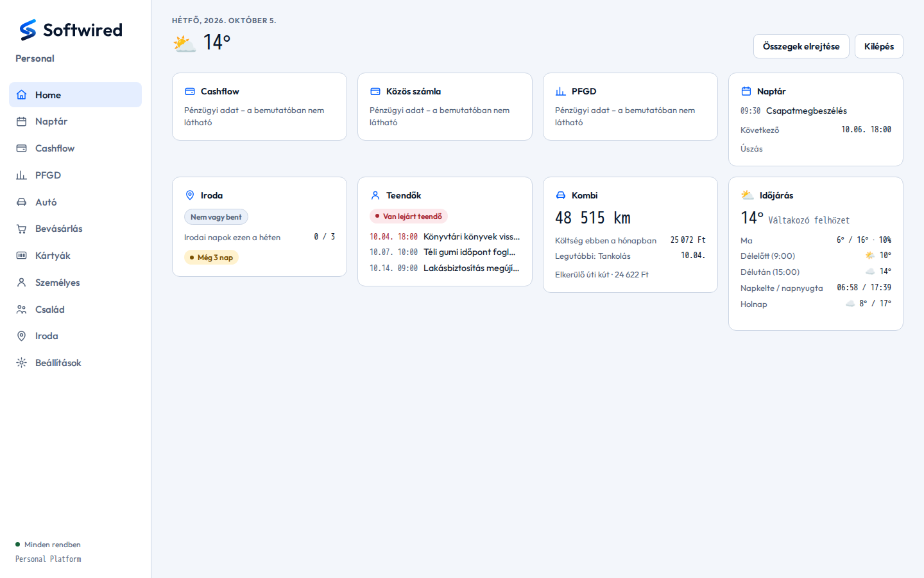
Task: Click the Nem vagy bent status badge
Action: (x=216, y=217)
